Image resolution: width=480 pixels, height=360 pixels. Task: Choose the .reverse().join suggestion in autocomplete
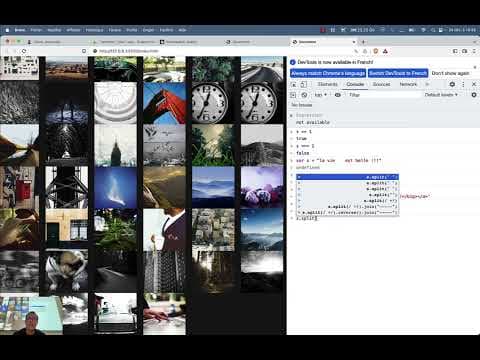click(x=347, y=212)
